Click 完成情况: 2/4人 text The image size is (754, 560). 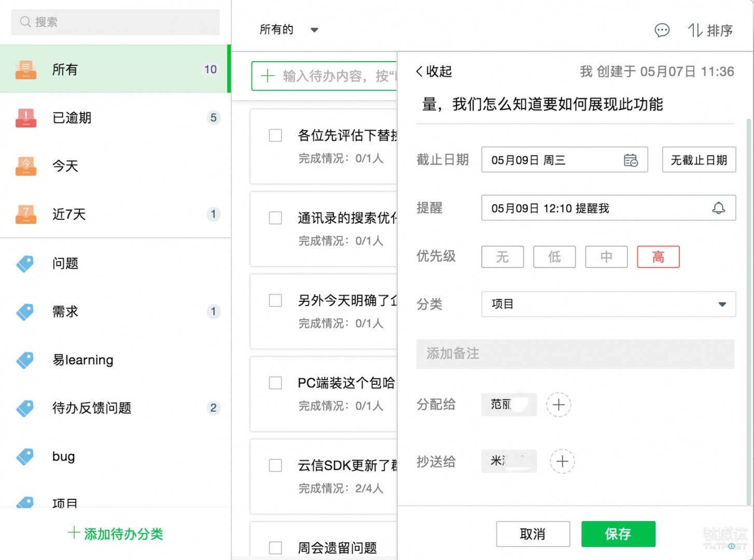(x=341, y=488)
